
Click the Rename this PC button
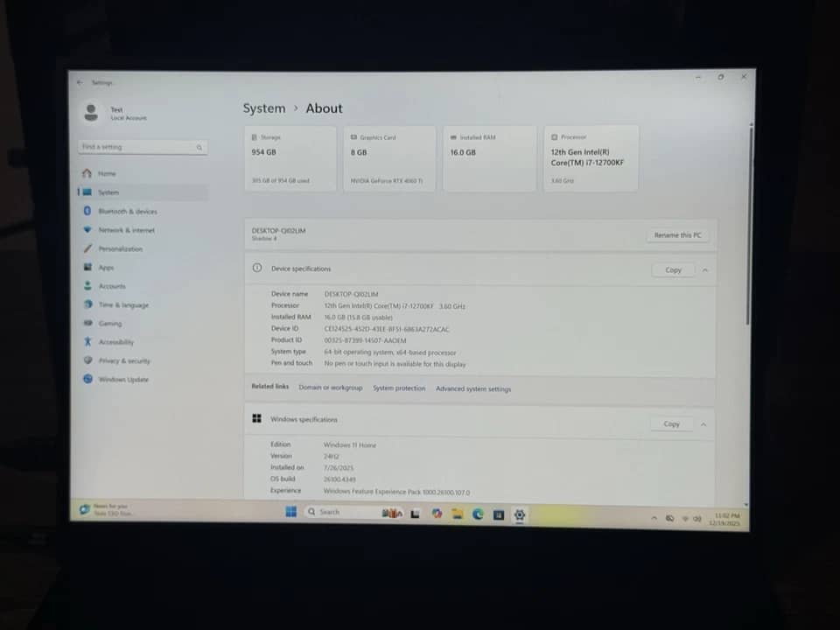(677, 235)
